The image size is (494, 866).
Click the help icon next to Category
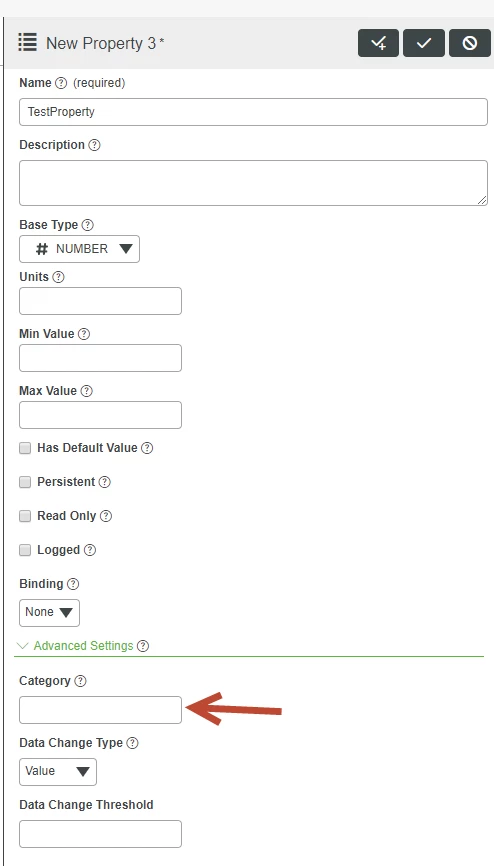tap(81, 682)
